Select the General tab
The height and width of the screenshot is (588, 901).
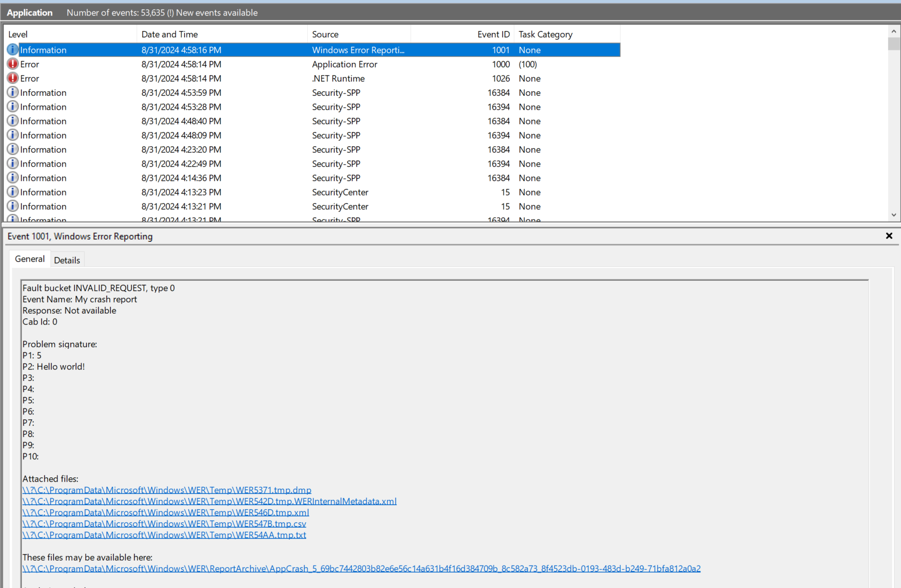[29, 258]
